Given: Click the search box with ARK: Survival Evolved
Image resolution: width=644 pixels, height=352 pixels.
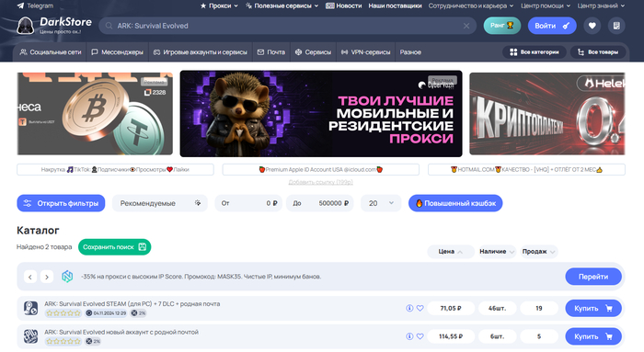Looking at the screenshot, I should (x=287, y=26).
